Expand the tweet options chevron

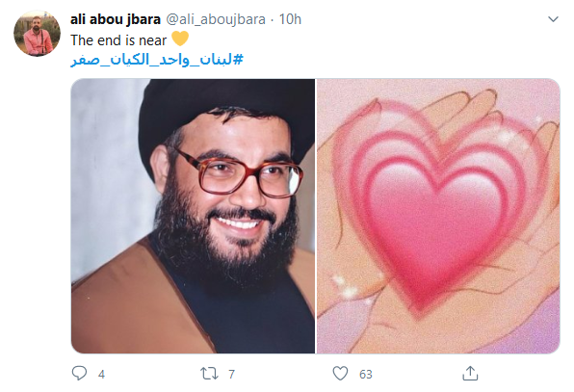click(553, 19)
